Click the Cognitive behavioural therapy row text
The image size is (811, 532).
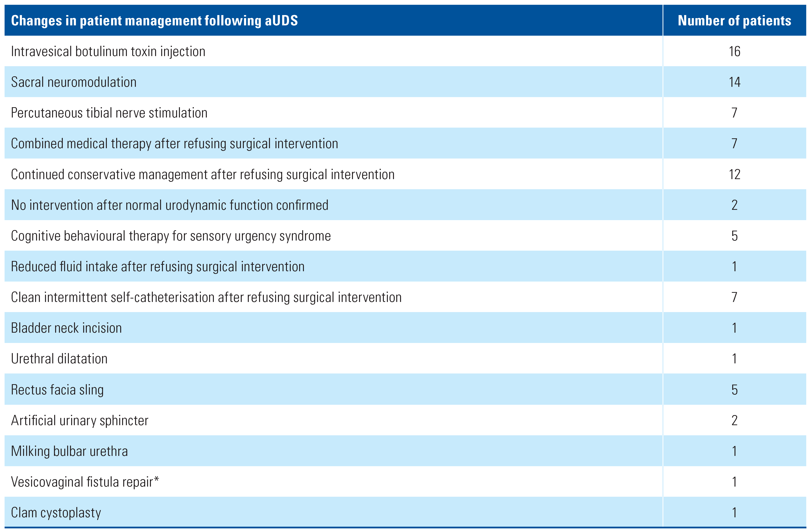click(171, 236)
